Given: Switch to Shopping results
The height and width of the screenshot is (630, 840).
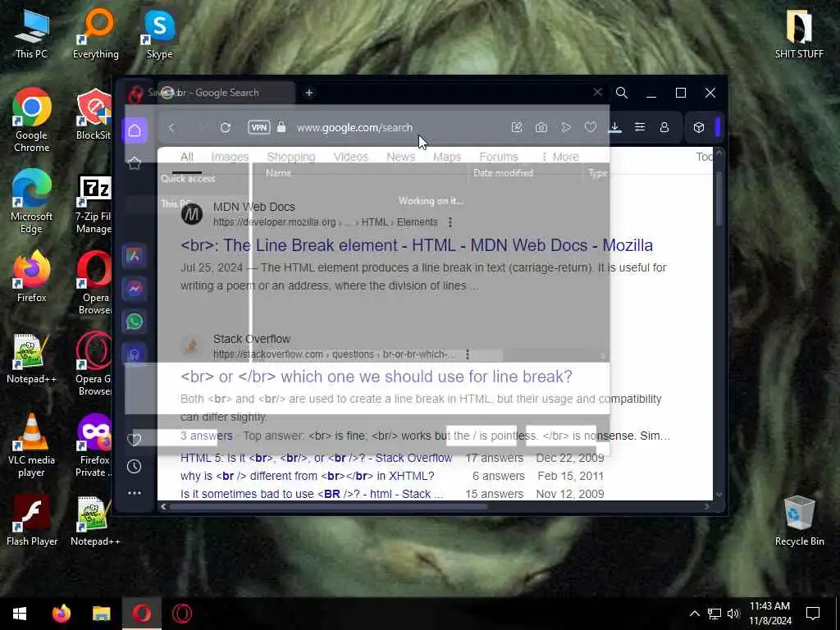Looking at the screenshot, I should point(291,157).
